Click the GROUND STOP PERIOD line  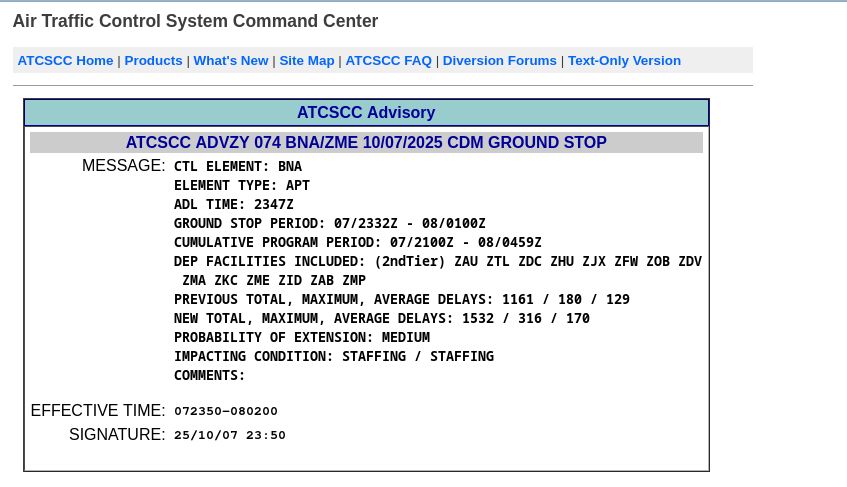(x=330, y=224)
